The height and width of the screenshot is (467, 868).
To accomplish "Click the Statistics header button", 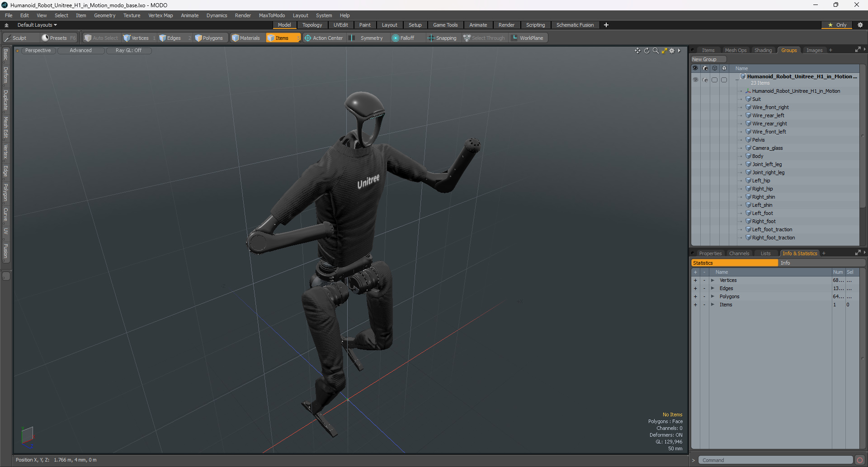I will (734, 263).
